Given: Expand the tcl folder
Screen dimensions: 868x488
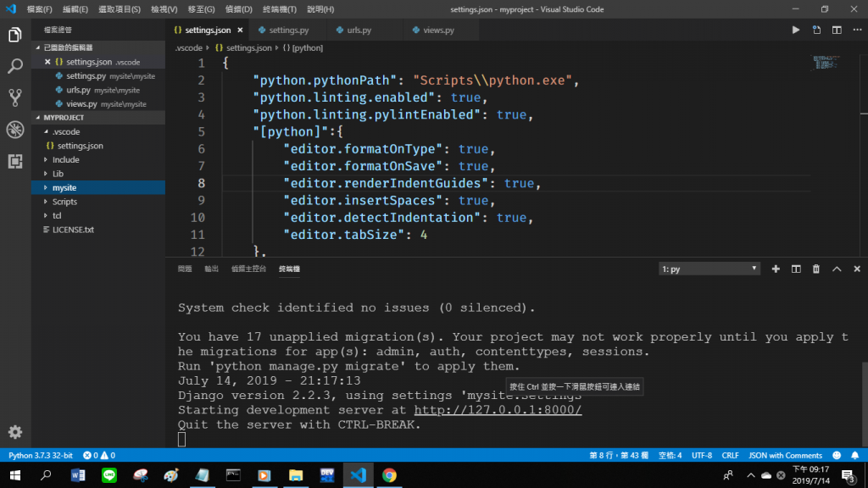Looking at the screenshot, I should (x=46, y=216).
